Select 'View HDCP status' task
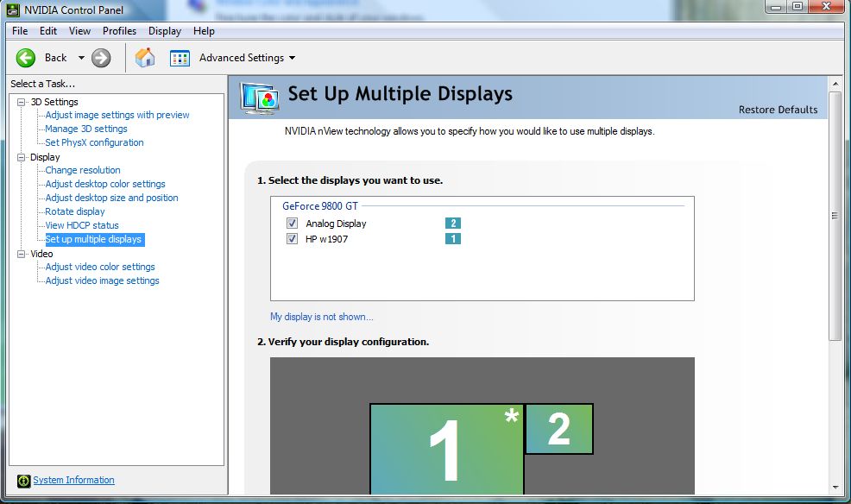 (x=82, y=225)
